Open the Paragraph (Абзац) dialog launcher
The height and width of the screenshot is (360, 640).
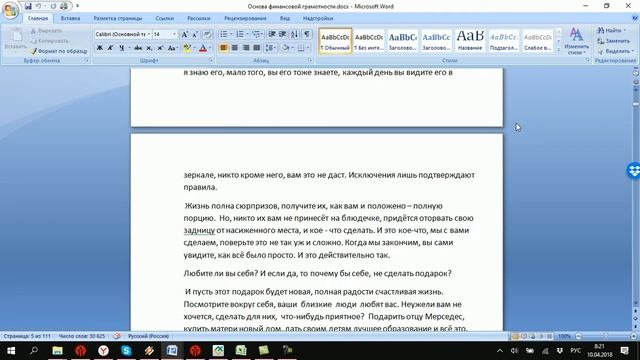pyautogui.click(x=310, y=60)
